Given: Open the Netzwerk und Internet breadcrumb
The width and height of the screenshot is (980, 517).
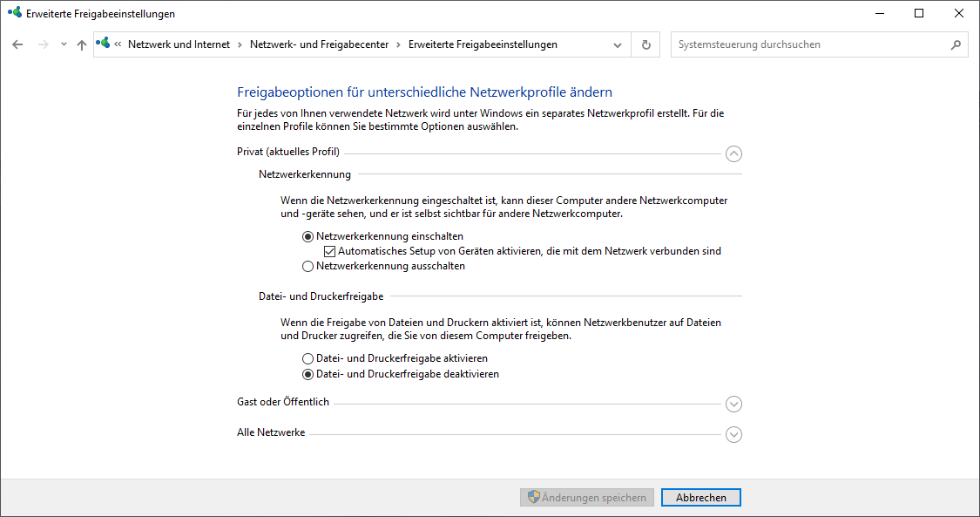Looking at the screenshot, I should (179, 44).
